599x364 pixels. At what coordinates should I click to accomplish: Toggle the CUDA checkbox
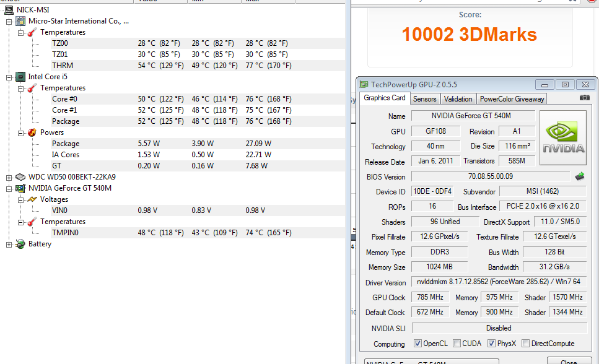pyautogui.click(x=457, y=344)
